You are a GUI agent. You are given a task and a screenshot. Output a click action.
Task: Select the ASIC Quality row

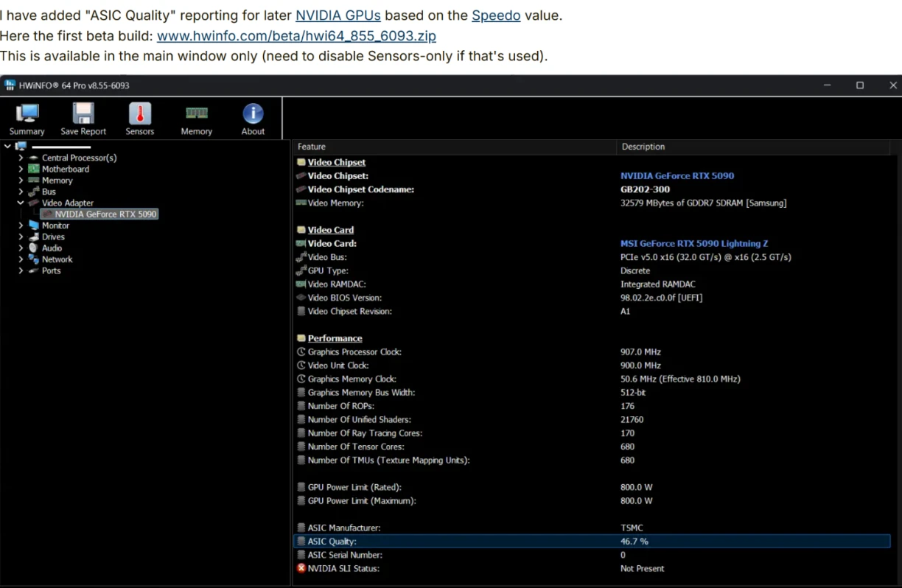click(592, 542)
